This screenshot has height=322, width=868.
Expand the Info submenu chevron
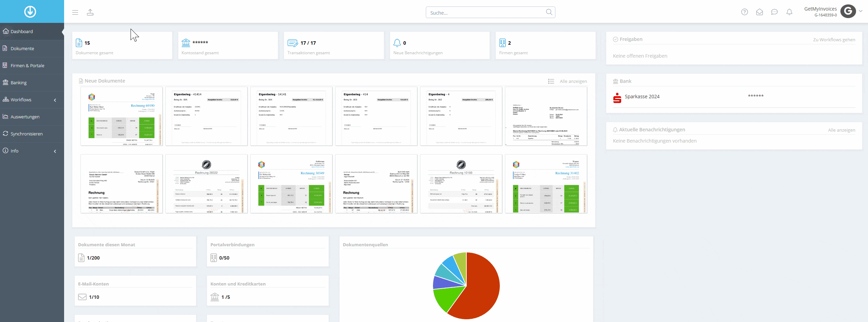[x=55, y=151]
